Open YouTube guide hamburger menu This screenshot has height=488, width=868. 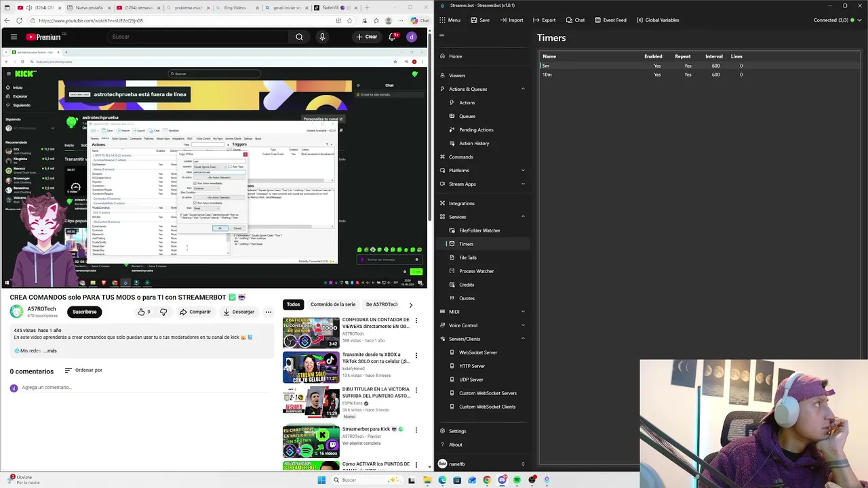pyautogui.click(x=14, y=37)
